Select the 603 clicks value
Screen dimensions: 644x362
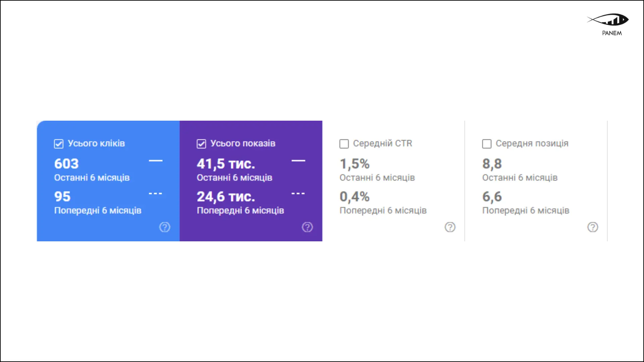[x=66, y=164]
